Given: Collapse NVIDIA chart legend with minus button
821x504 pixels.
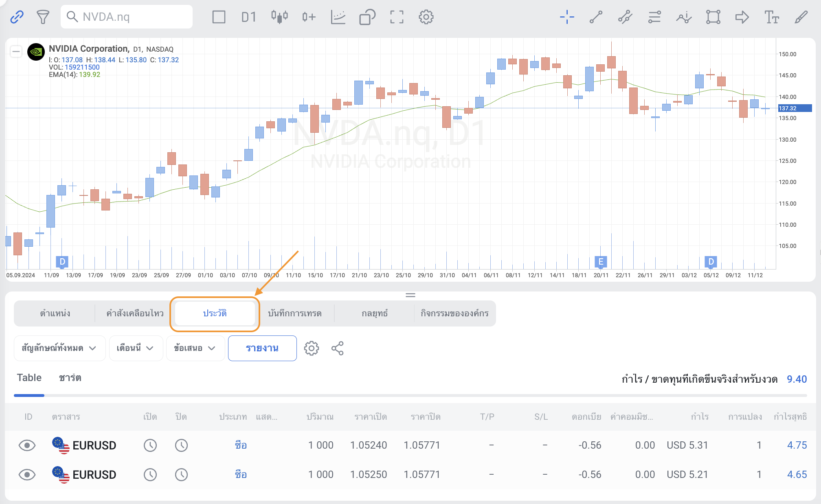Looking at the screenshot, I should [16, 51].
